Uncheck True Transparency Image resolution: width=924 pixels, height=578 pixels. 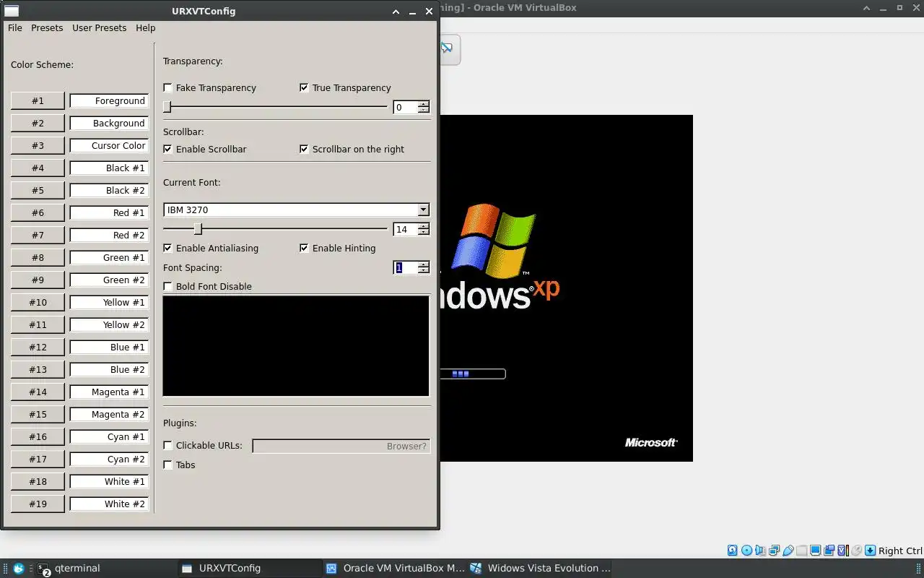304,87
